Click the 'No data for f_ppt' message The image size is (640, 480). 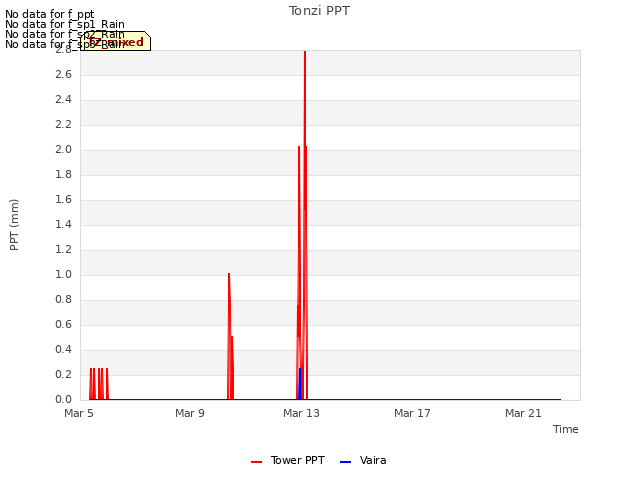(50, 14)
